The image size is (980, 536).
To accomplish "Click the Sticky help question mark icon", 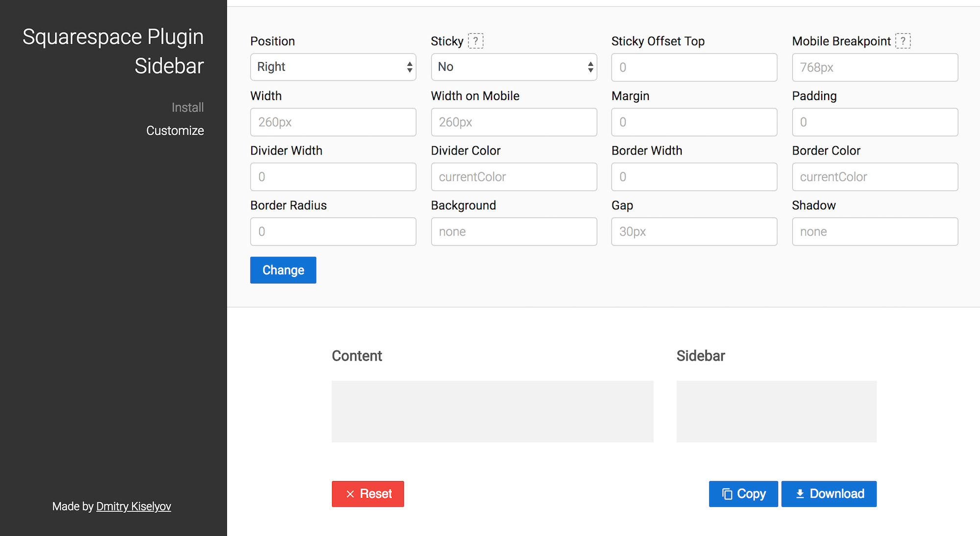I will click(475, 41).
